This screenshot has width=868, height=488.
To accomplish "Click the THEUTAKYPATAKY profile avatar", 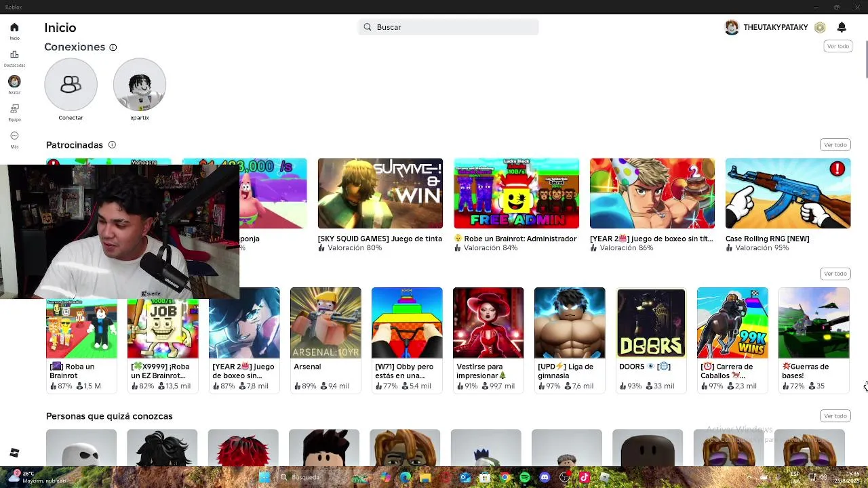I will 732,27.
